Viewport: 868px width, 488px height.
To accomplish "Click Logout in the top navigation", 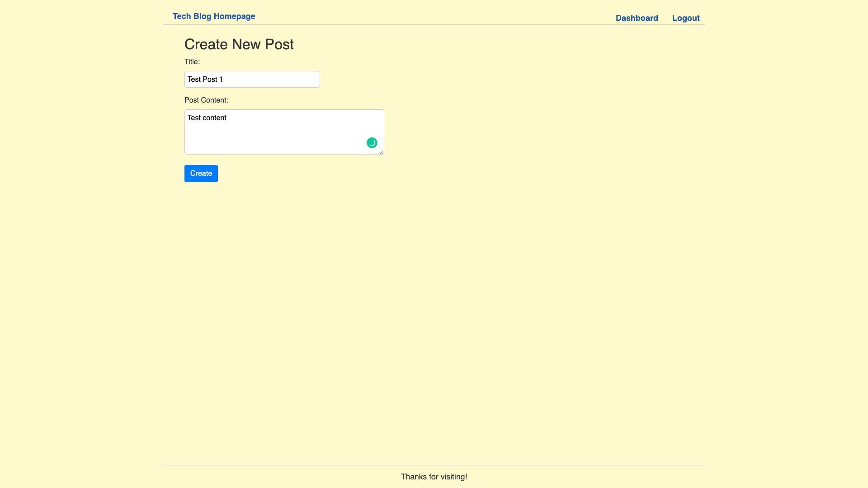I will (686, 18).
